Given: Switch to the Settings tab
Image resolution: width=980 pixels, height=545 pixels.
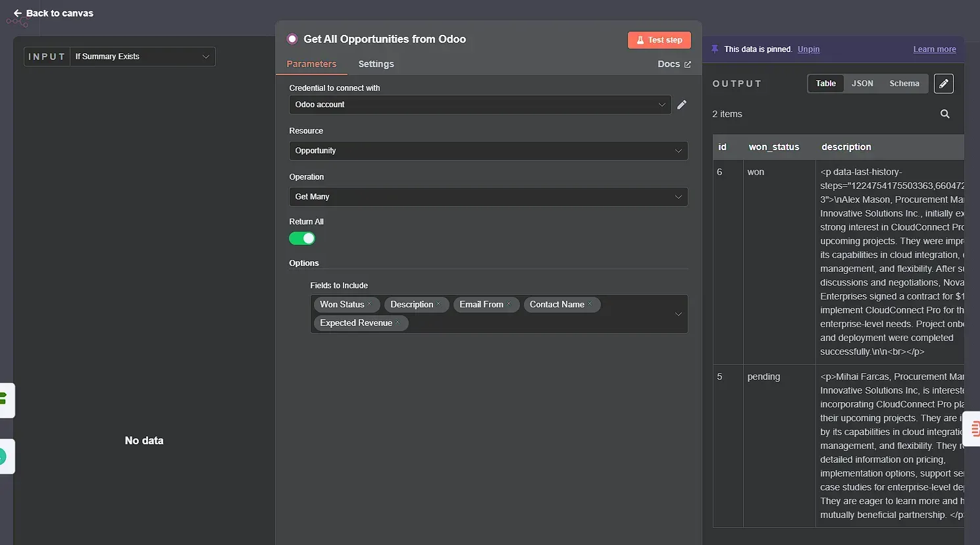Looking at the screenshot, I should point(376,64).
